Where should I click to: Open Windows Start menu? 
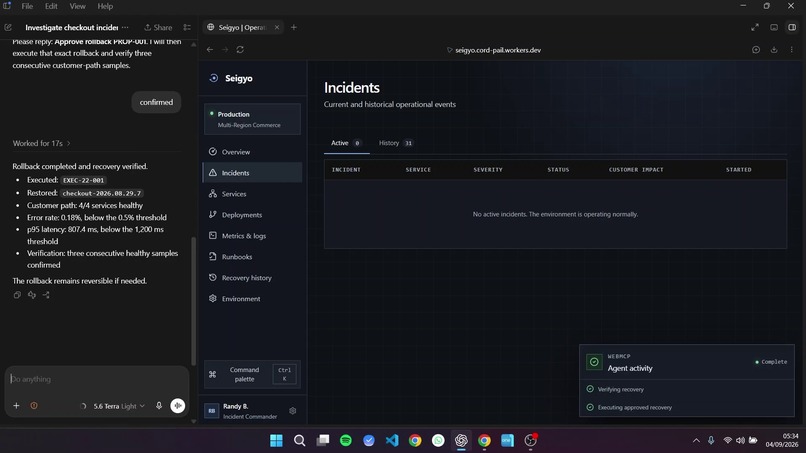(x=277, y=441)
